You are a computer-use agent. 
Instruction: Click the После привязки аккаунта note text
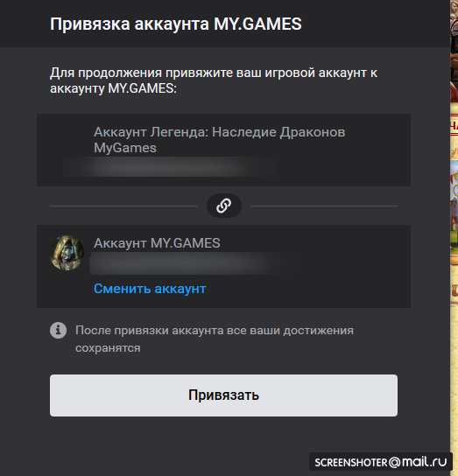(215, 339)
